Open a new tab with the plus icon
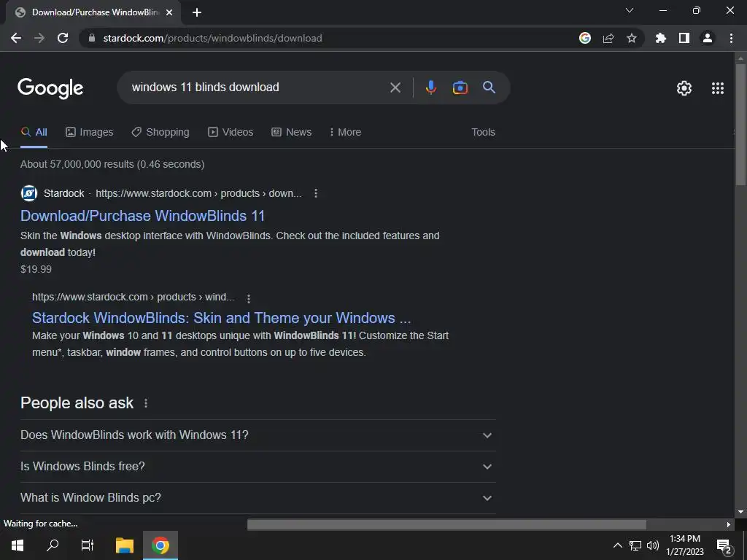747x560 pixels. pos(197,12)
